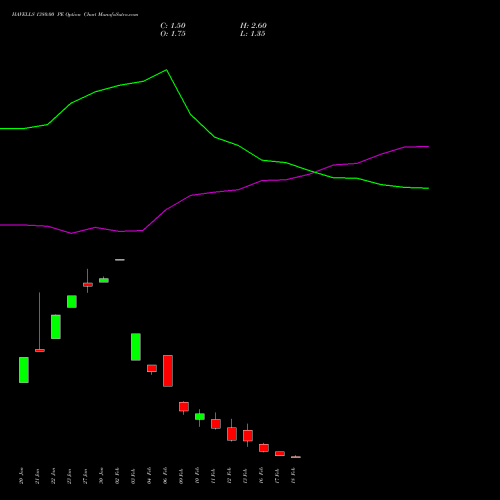Click the close value 'C: 1.50'
Screen dimensions: 500x500
click(173, 26)
